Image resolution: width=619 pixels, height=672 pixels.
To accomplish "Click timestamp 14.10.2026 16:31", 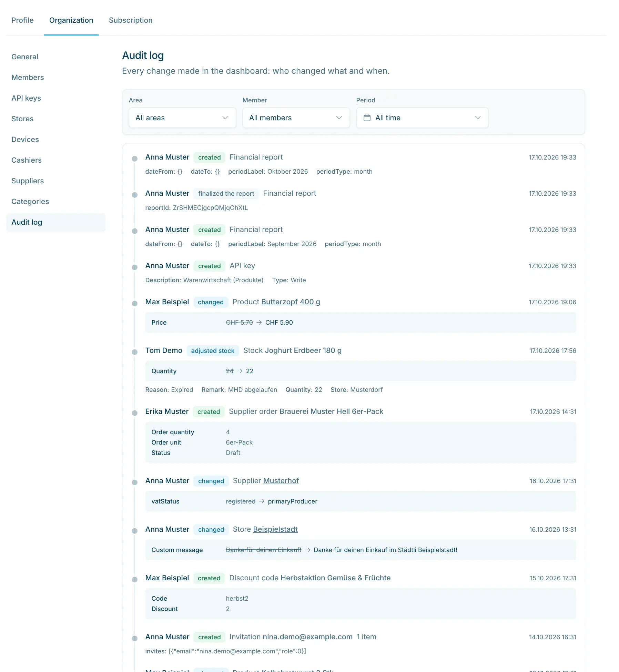I will click(x=553, y=637).
